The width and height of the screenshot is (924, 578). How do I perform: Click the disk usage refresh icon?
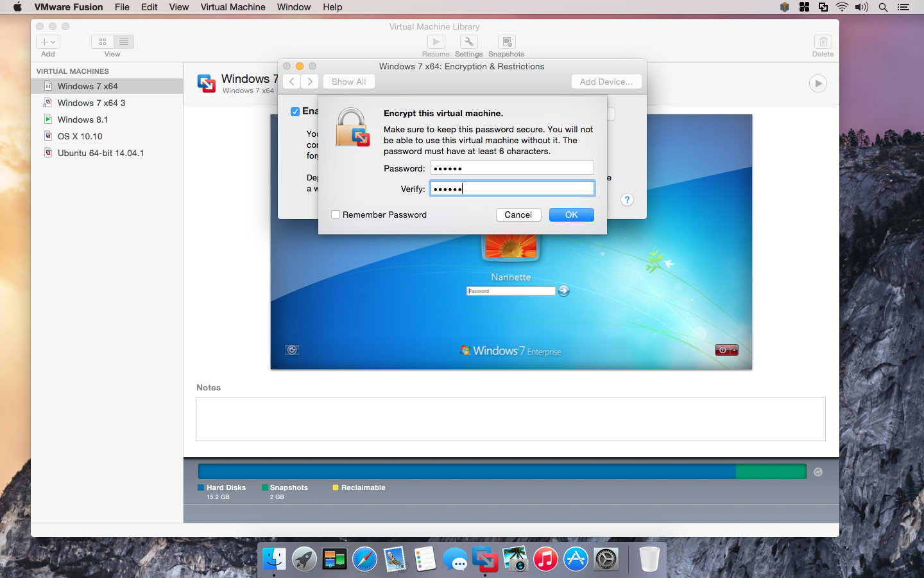[x=818, y=472]
